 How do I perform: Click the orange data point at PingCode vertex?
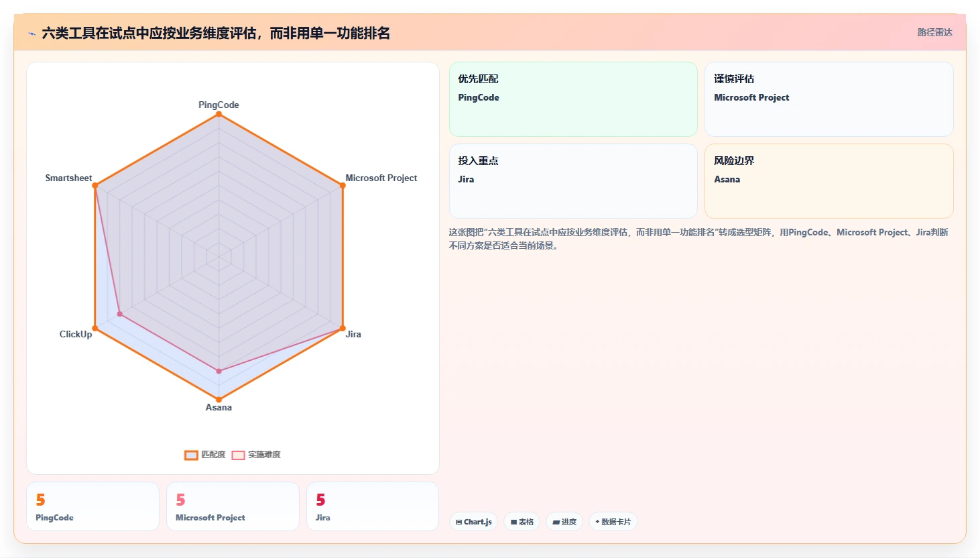point(219,114)
